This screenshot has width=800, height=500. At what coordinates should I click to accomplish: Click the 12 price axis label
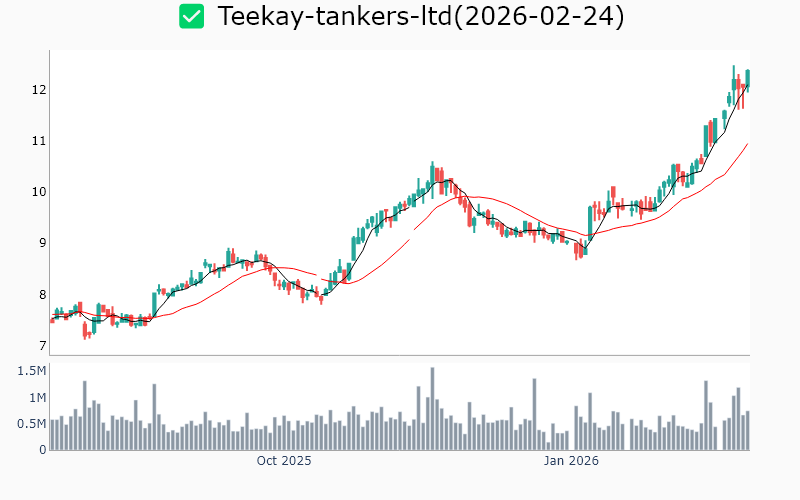pyautogui.click(x=39, y=90)
